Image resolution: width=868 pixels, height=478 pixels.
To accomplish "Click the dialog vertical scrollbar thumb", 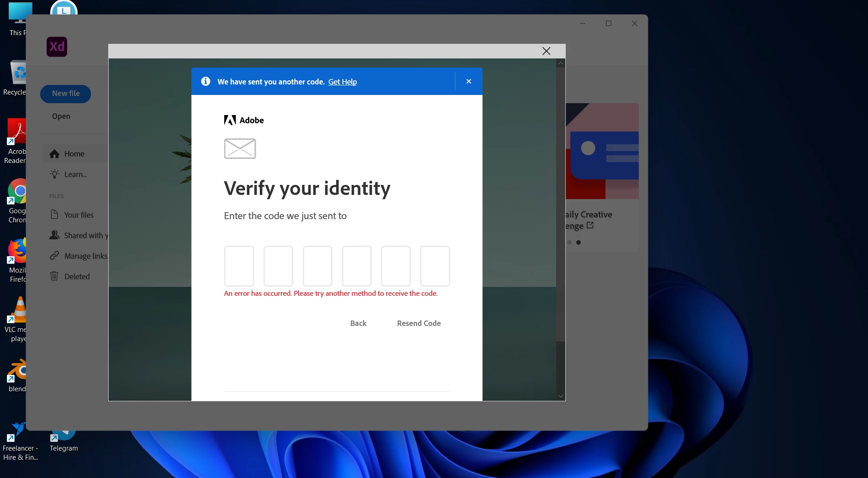I will point(561,205).
